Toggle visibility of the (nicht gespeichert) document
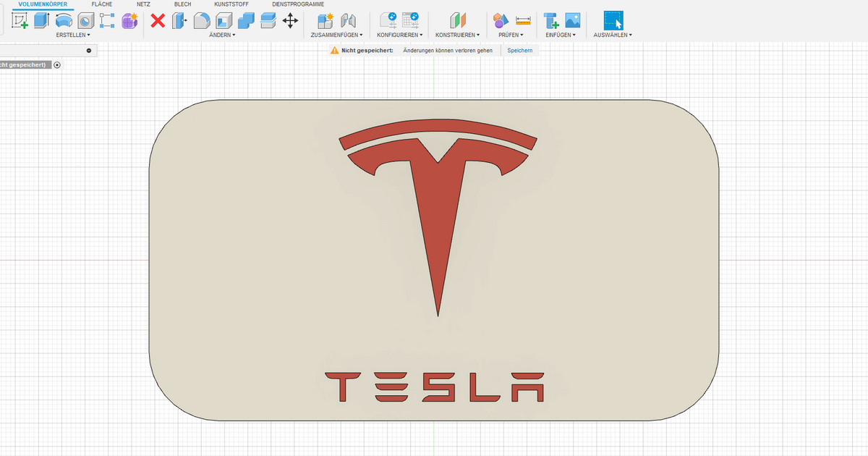This screenshot has width=868, height=456. click(56, 64)
